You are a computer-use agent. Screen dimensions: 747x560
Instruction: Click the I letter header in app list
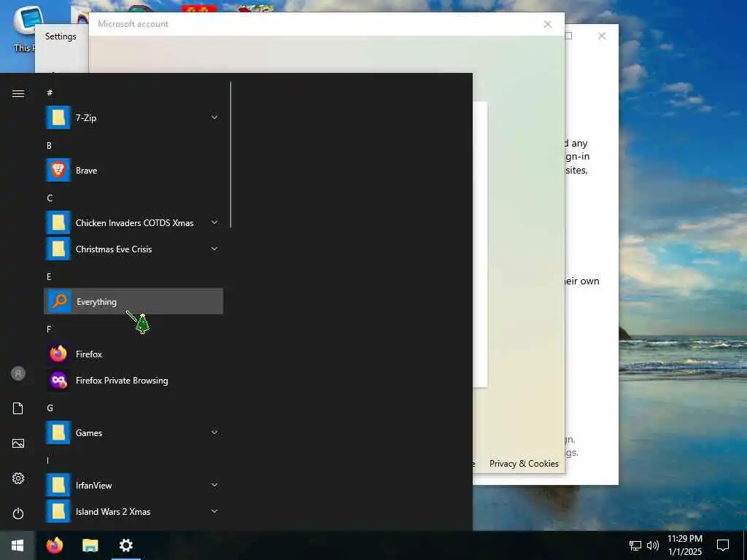pyautogui.click(x=47, y=461)
